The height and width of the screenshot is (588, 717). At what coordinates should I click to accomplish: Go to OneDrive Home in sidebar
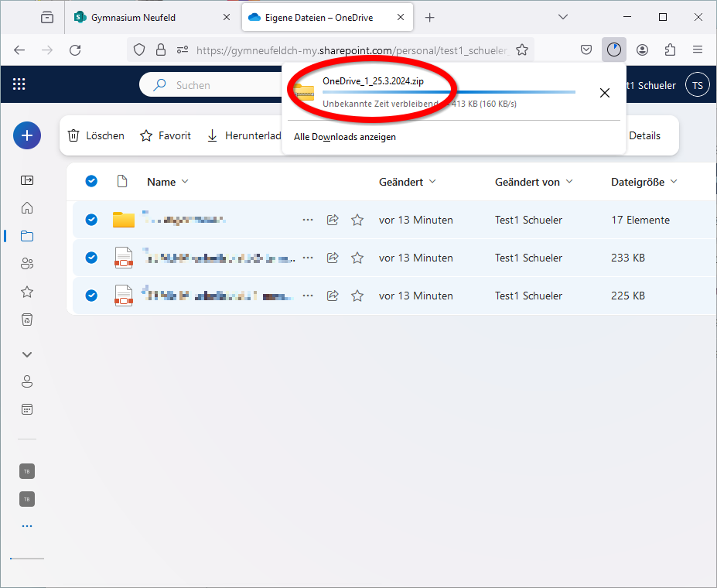27,208
